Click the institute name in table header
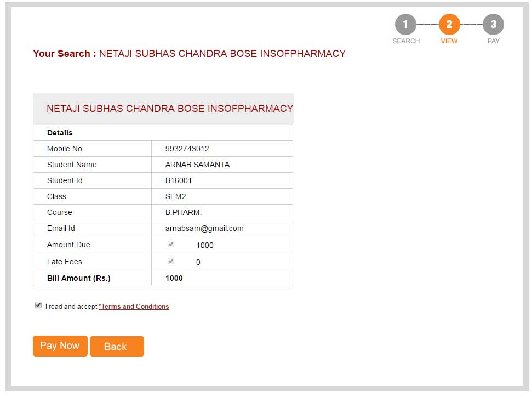 [x=170, y=109]
